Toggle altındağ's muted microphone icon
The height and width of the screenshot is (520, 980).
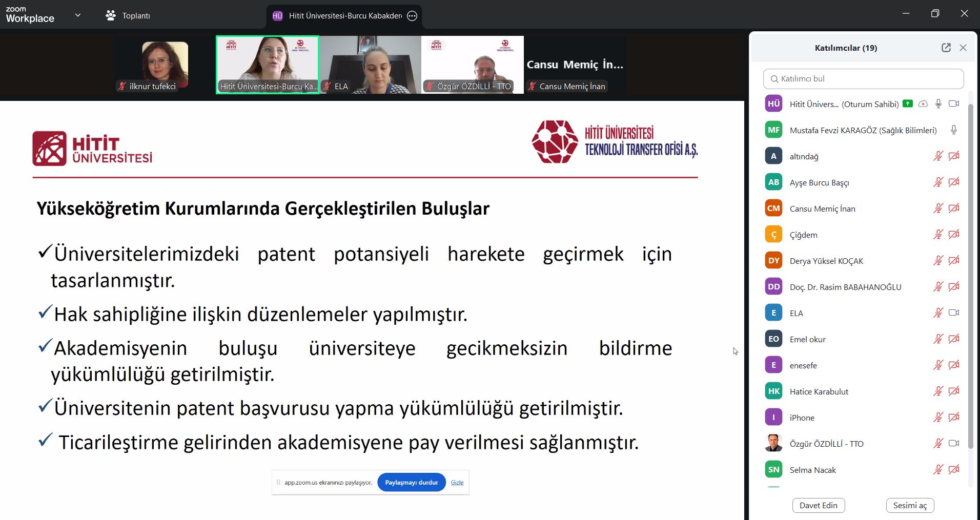pyautogui.click(x=938, y=156)
